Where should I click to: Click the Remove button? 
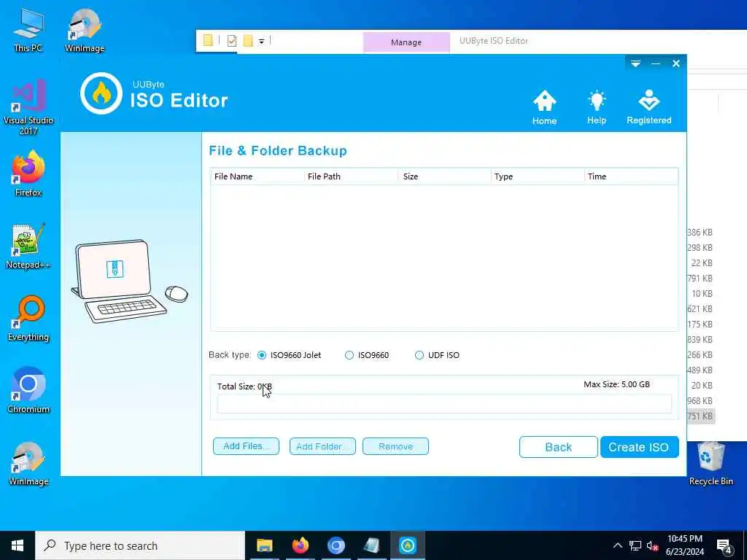(395, 446)
